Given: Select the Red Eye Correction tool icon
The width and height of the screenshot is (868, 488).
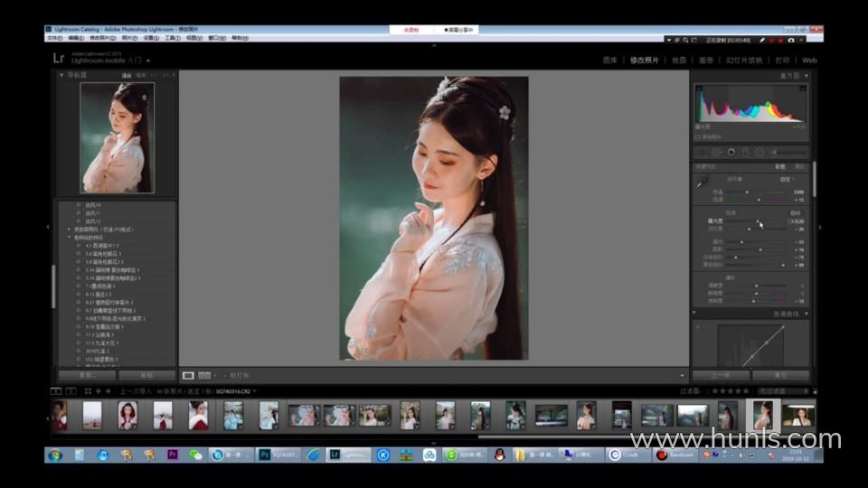Looking at the screenshot, I should [x=731, y=152].
